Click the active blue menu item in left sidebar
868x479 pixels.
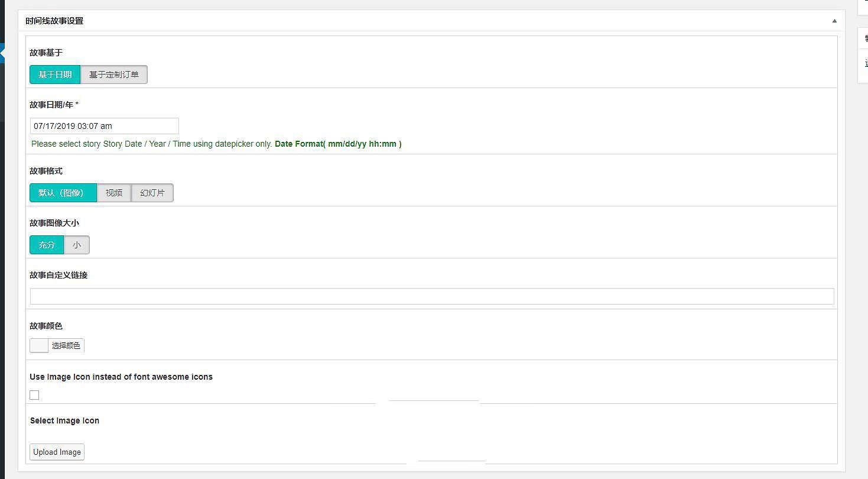(2, 53)
